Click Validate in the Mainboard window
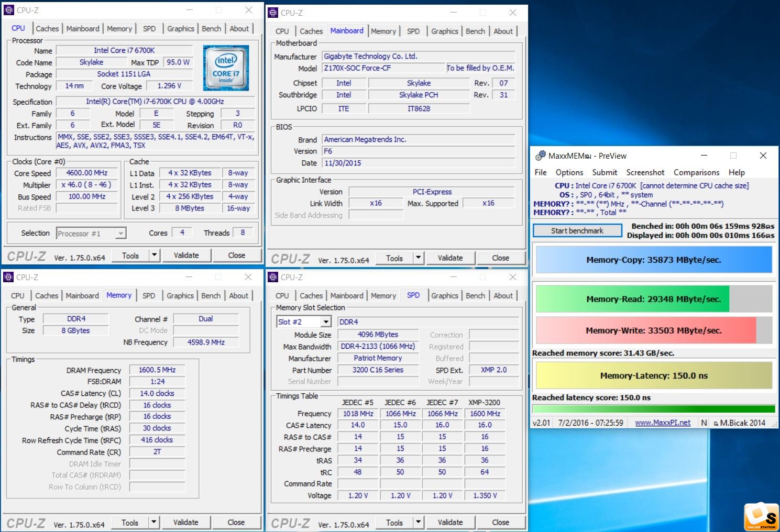780x532 pixels. coord(451,258)
